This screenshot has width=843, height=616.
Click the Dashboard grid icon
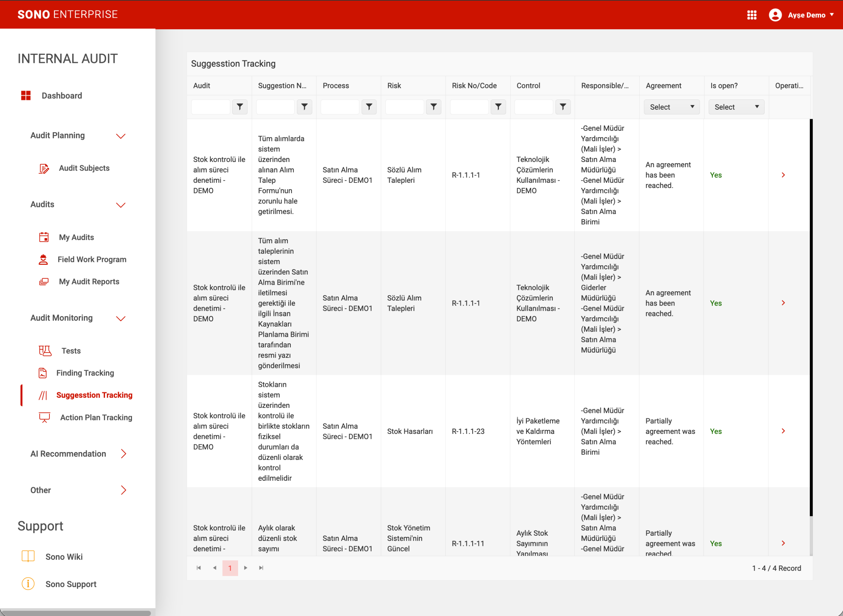26,95
